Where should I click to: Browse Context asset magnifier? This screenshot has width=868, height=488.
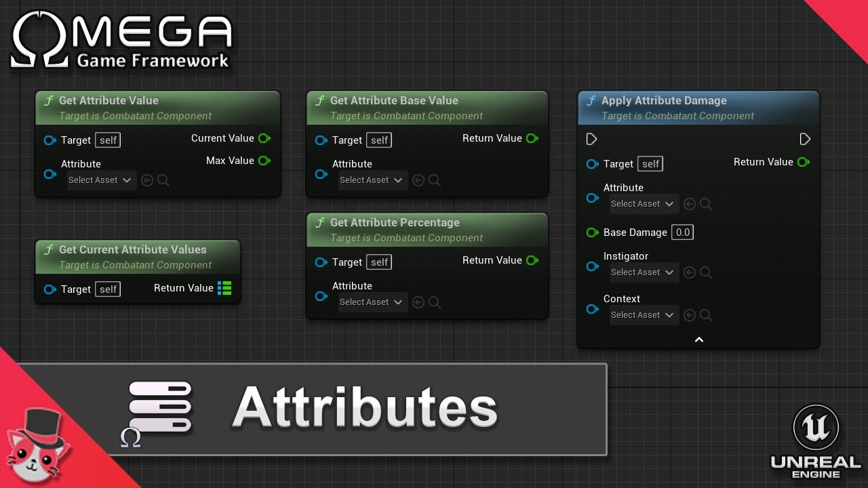pyautogui.click(x=706, y=315)
